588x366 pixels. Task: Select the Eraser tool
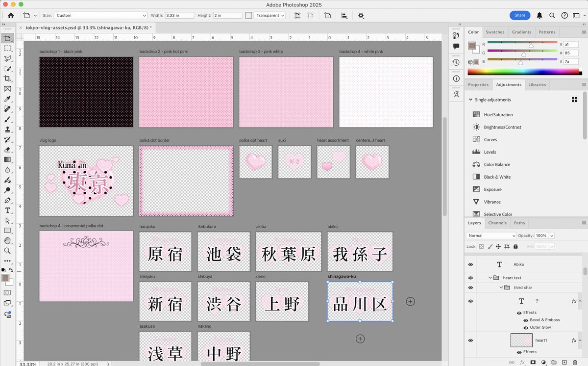[x=7, y=150]
